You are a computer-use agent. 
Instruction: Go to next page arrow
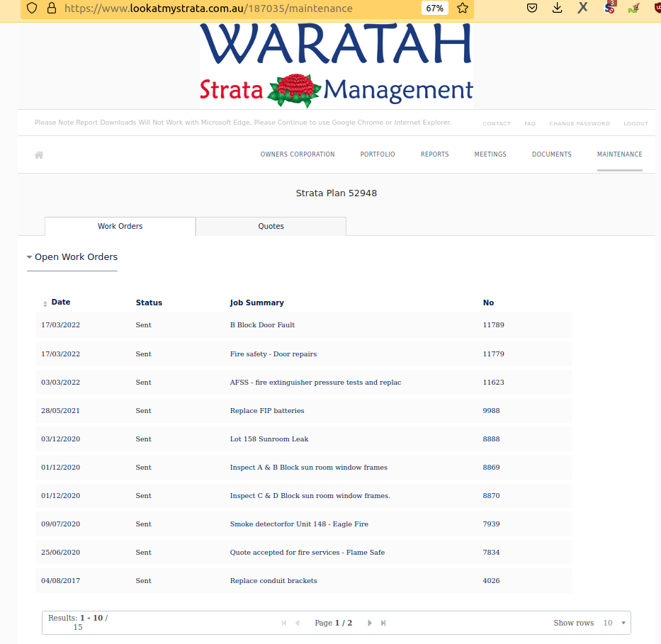click(x=370, y=623)
